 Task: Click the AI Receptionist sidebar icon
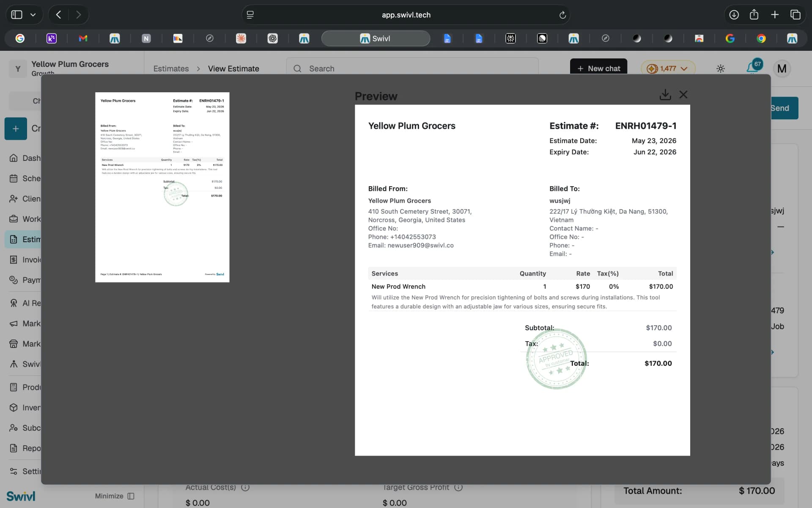[14, 303]
